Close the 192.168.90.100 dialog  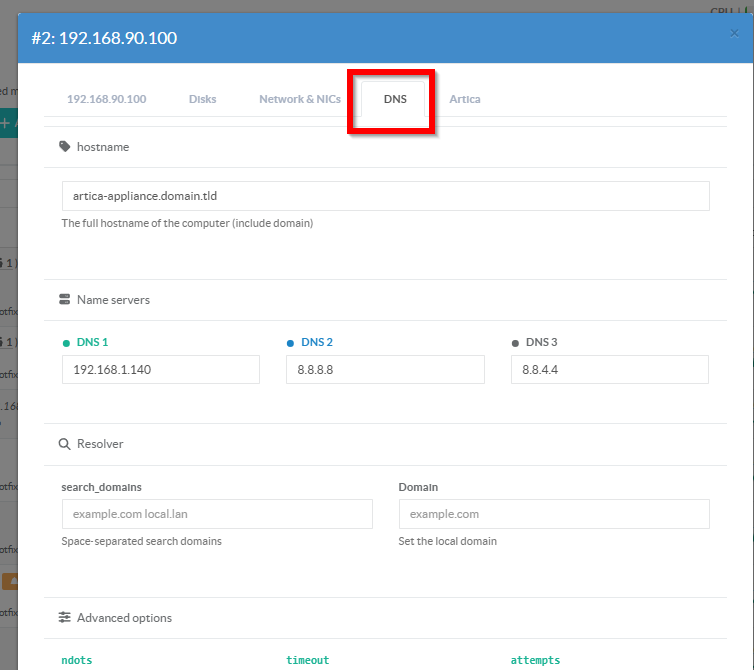[735, 33]
